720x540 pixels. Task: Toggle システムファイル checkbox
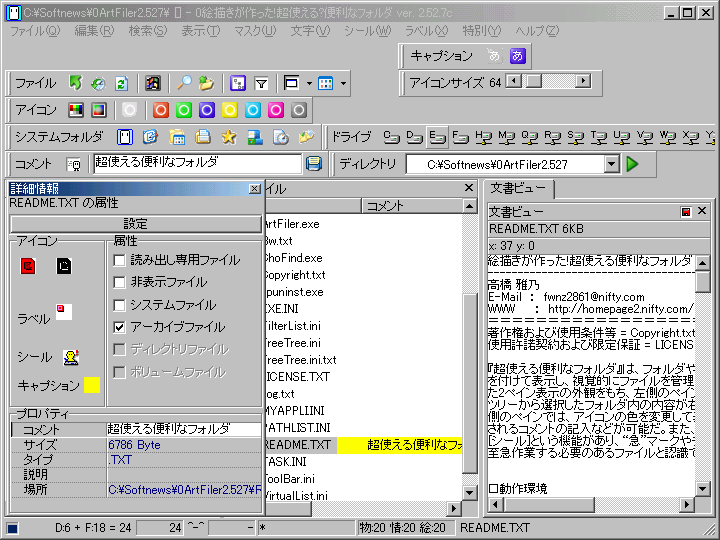point(119,305)
